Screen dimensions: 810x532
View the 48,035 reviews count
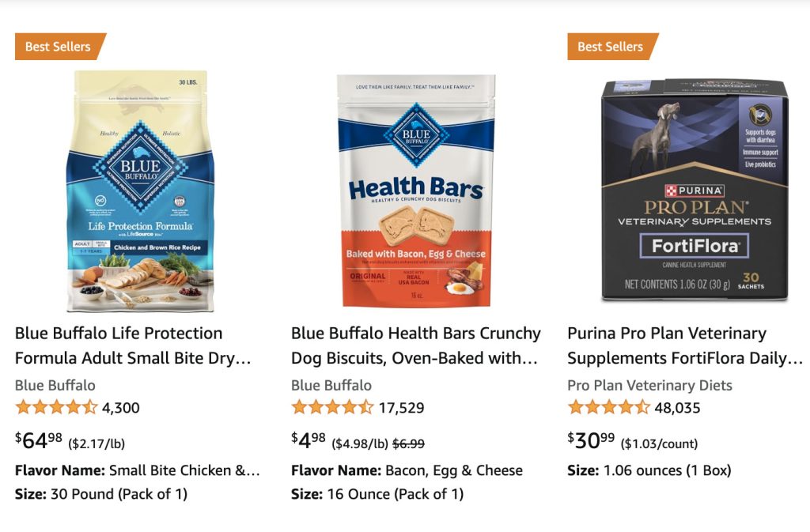pos(677,408)
